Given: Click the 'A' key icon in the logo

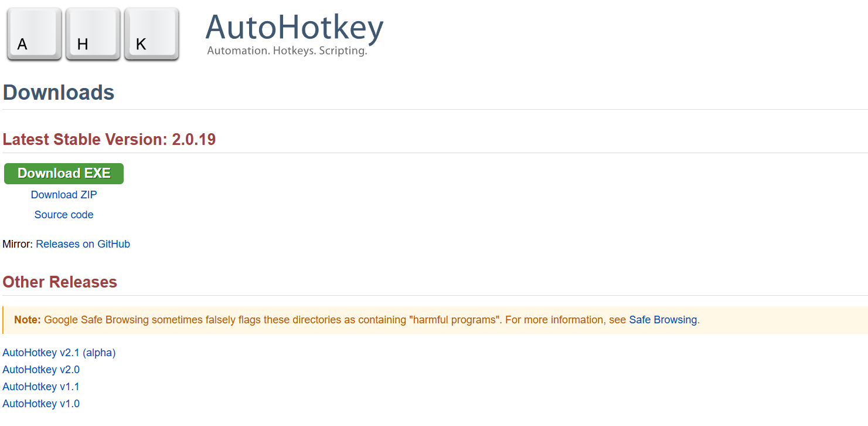Looking at the screenshot, I should [33, 33].
